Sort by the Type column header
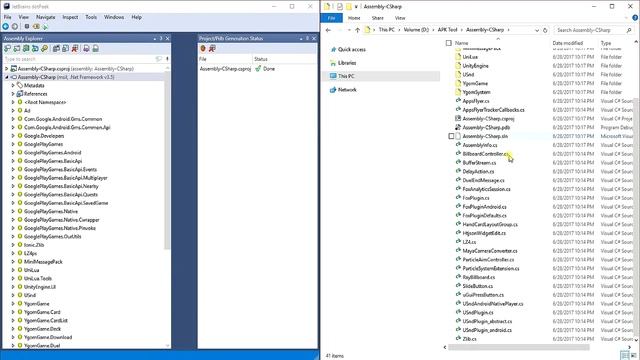 point(606,43)
